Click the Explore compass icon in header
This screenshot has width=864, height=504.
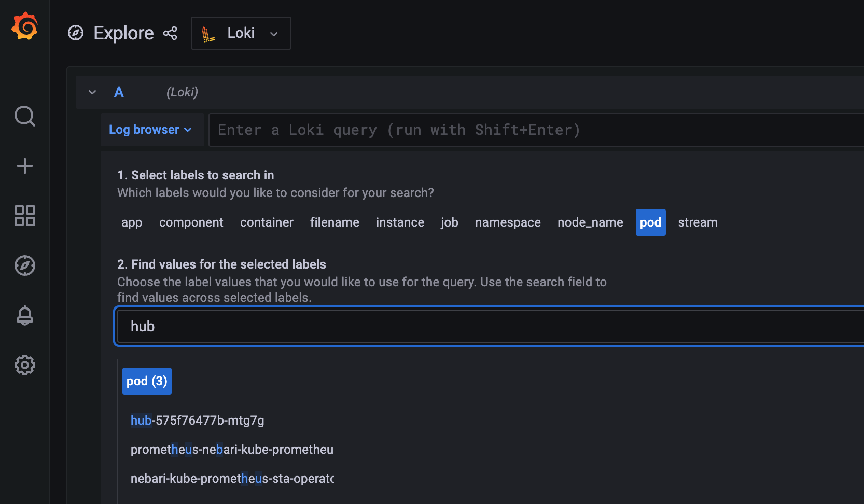(76, 33)
